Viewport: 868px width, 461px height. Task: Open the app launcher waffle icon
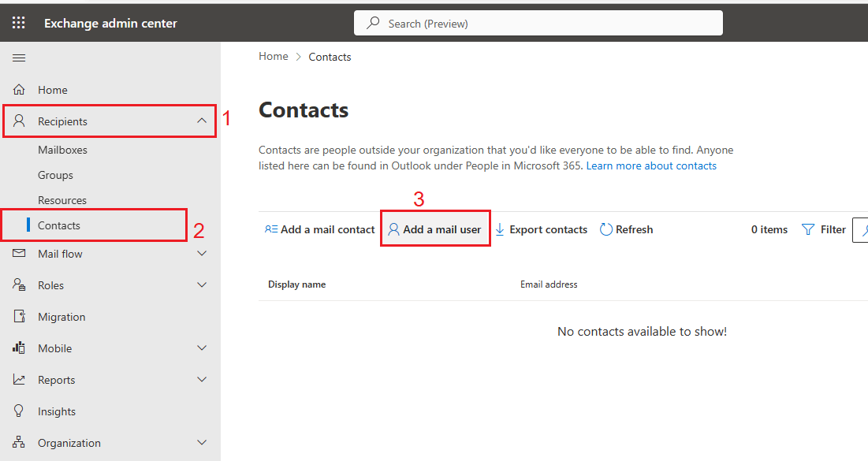[x=19, y=23]
